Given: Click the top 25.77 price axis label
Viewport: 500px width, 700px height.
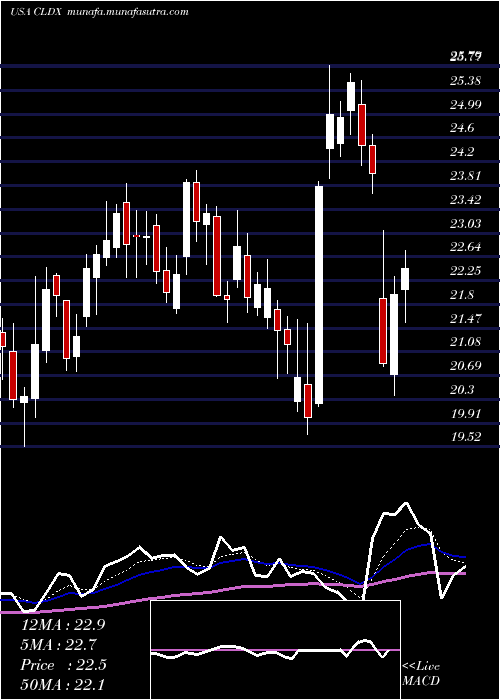Looking at the screenshot, I should 467,57.
